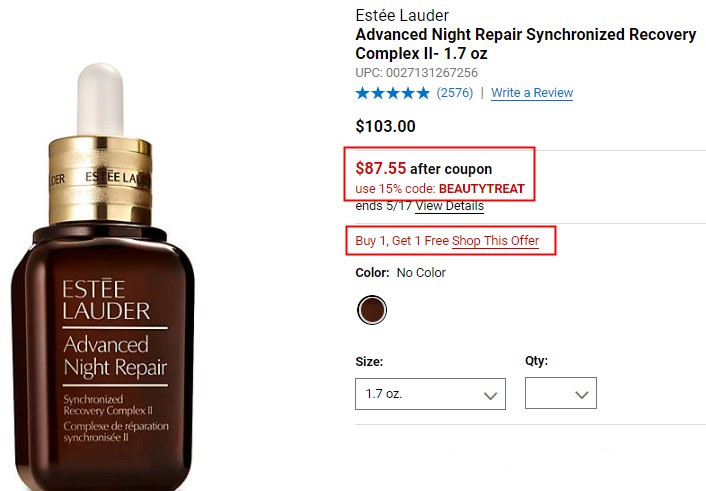Click the BEAUTYTREAT coupon code
This screenshot has height=491, width=706.
[482, 188]
